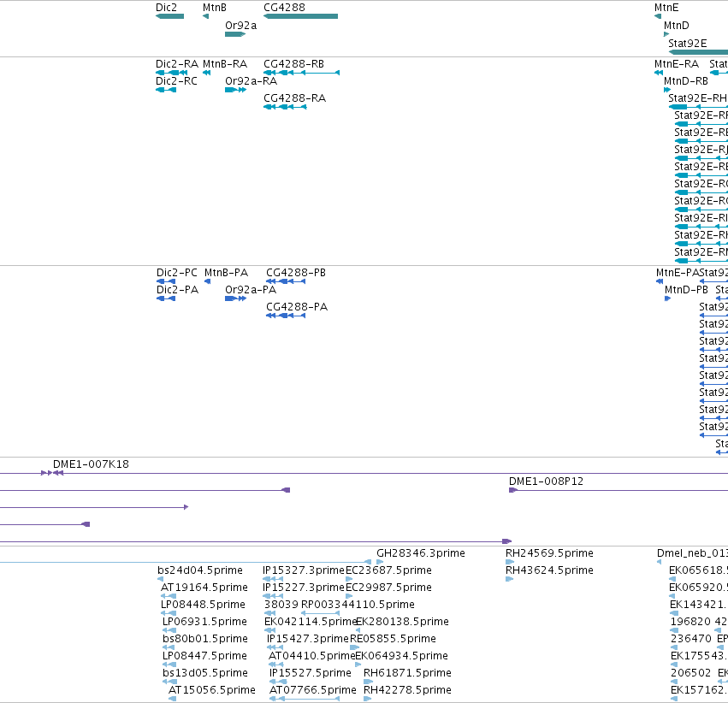Open EST IP15527.5prime label
This screenshot has width=728, height=703.
[311, 673]
